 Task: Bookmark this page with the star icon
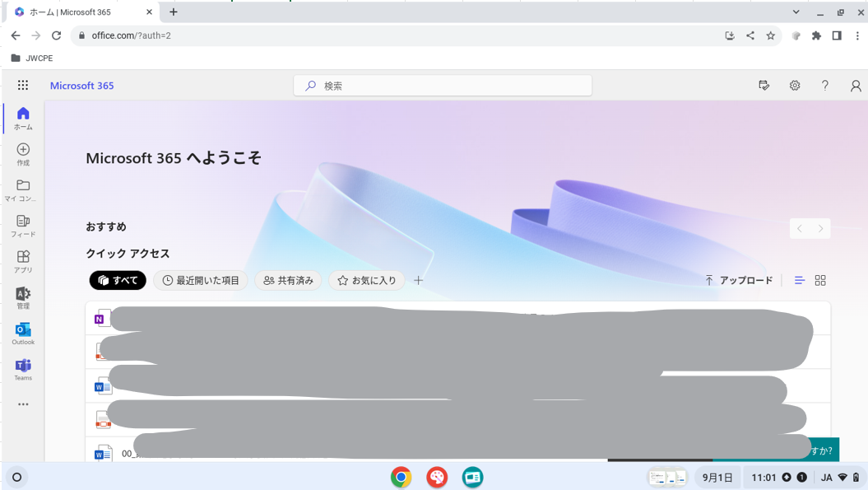coord(771,35)
